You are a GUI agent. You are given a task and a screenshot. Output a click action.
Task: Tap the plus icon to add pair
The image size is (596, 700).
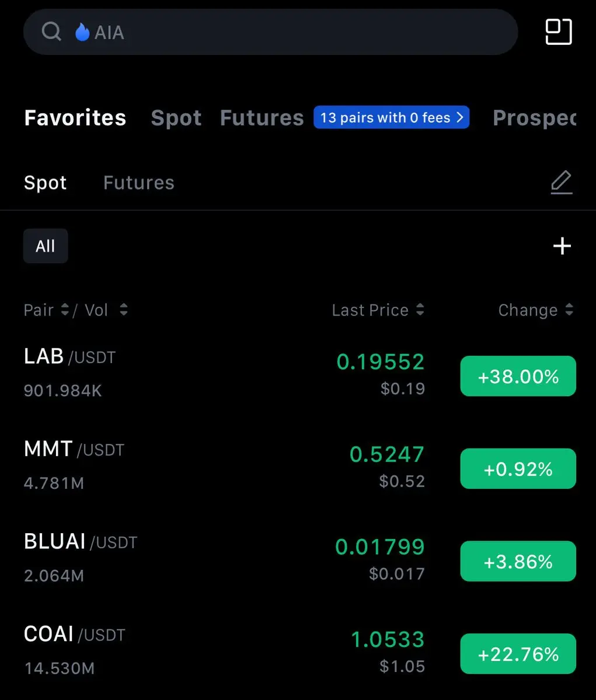pos(562,246)
